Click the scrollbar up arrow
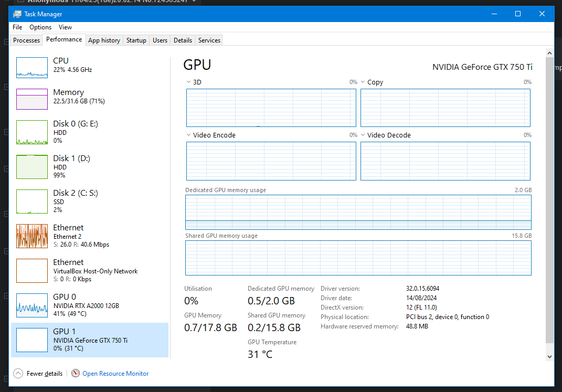Viewport: 562px width, 392px height. click(549, 53)
